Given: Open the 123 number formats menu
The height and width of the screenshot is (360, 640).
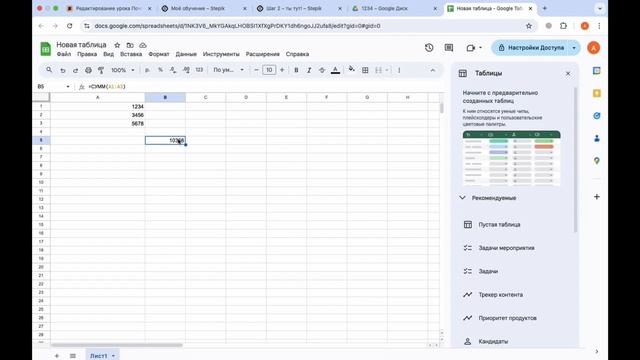Looking at the screenshot, I should click(199, 70).
